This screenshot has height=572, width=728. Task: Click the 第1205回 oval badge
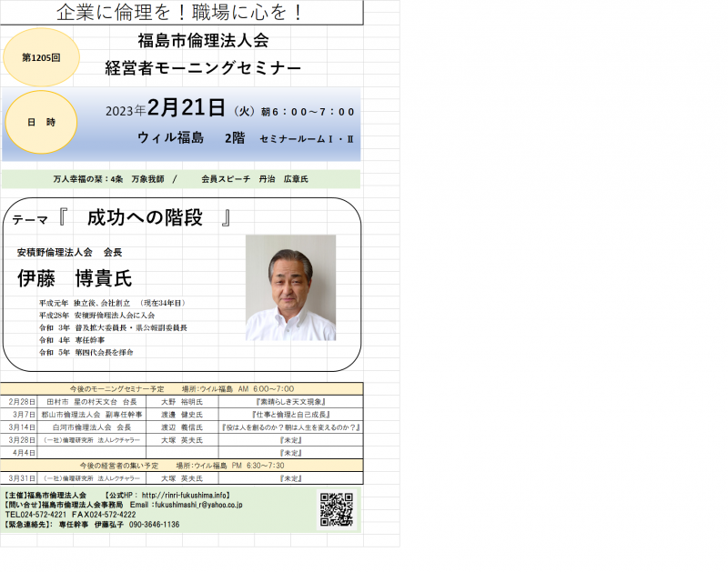[40, 57]
